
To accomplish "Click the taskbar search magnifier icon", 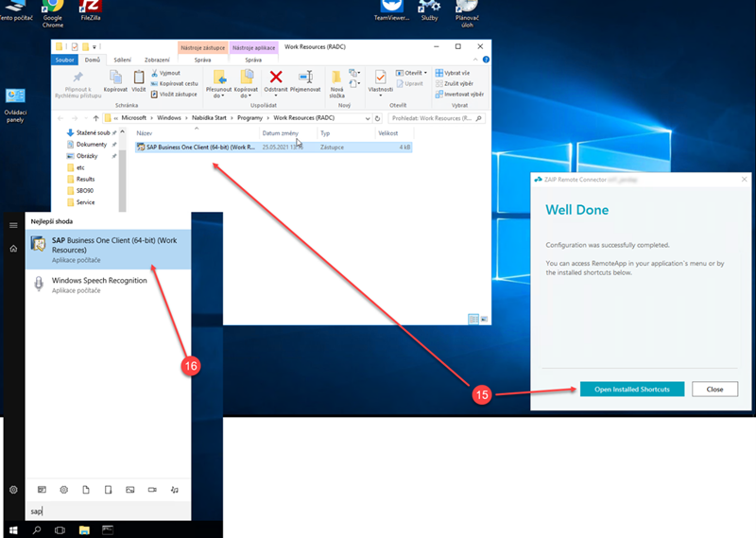I will pyautogui.click(x=37, y=529).
